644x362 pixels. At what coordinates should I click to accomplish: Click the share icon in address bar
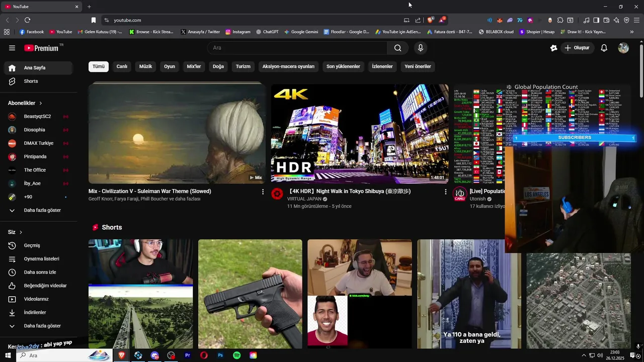point(418,20)
